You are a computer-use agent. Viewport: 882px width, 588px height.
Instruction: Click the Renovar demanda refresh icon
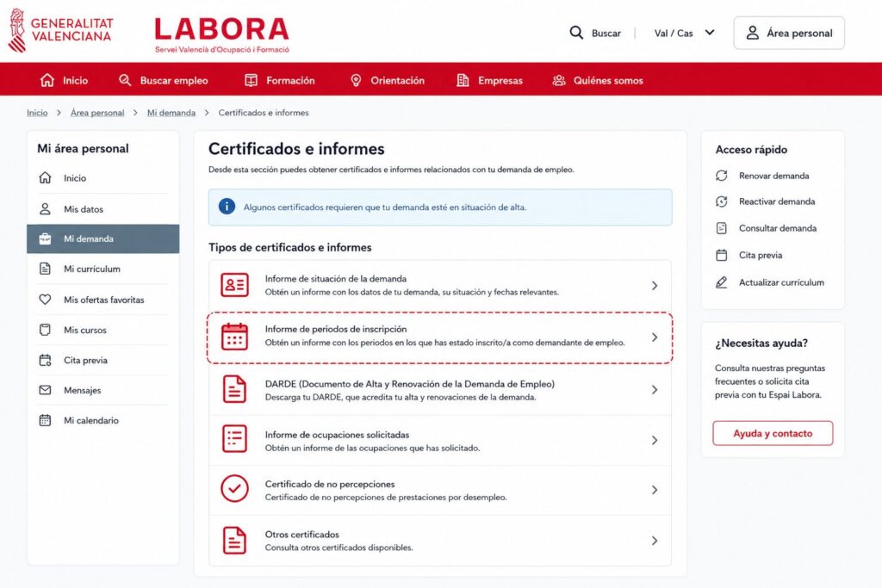(722, 176)
